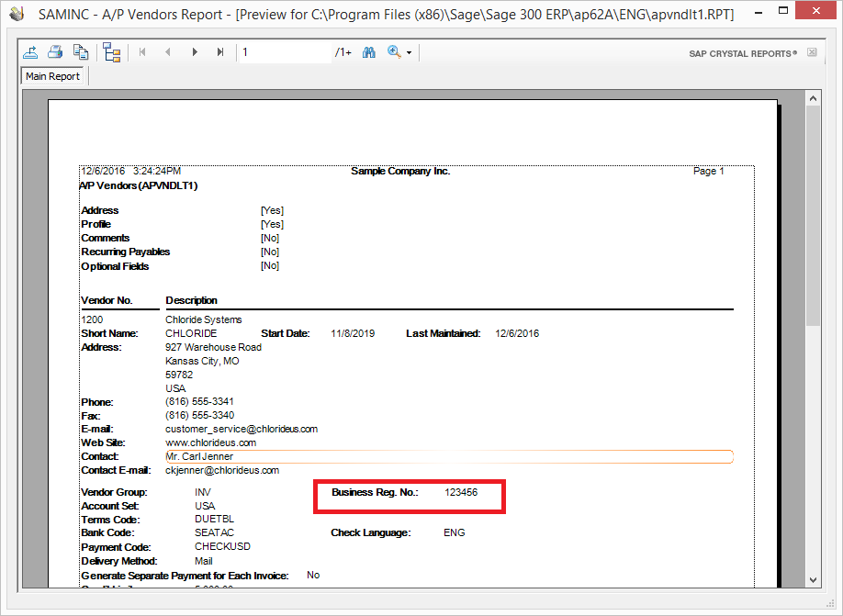
Task: Click the first page navigation arrow
Action: 142,52
